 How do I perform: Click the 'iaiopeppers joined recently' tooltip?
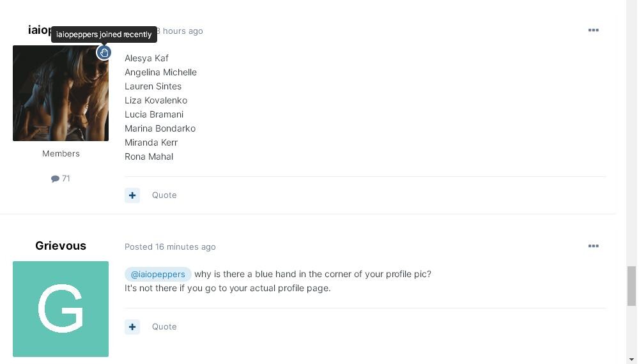tap(104, 34)
